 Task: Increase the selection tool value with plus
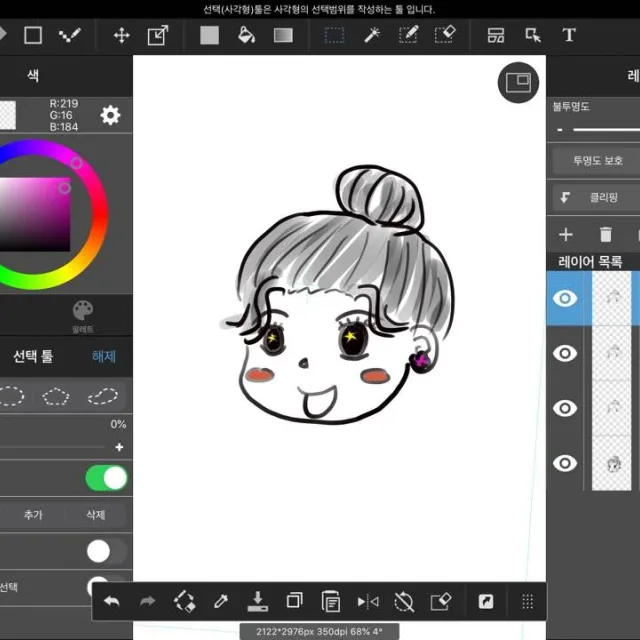(x=119, y=447)
